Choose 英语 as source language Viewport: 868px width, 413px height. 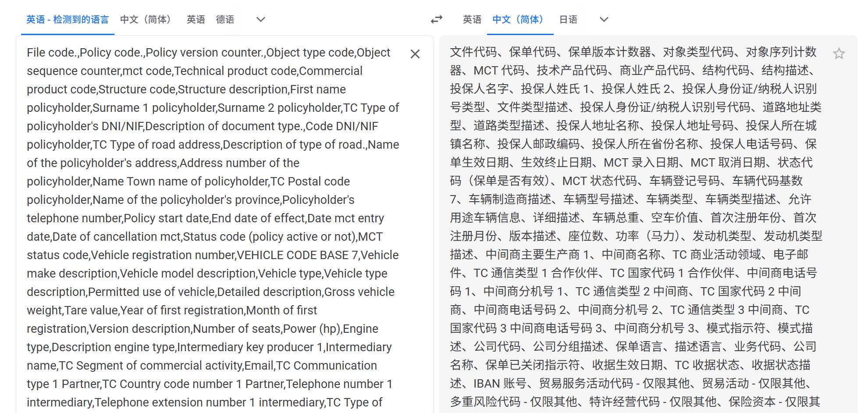pos(196,19)
